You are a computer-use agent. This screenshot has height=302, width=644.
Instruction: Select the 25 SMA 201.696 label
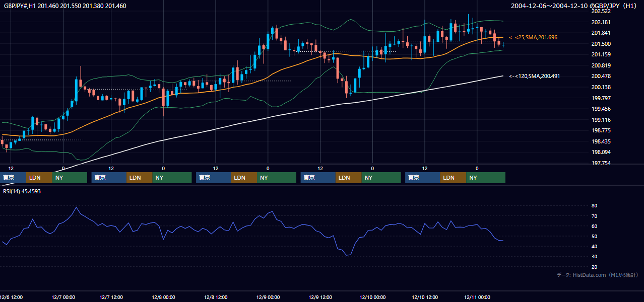click(x=533, y=37)
